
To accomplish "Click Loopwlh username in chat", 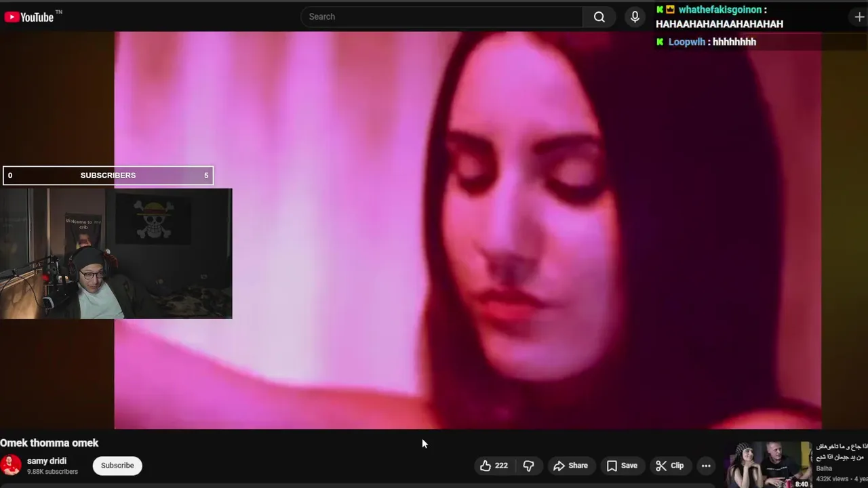I will (x=687, y=42).
